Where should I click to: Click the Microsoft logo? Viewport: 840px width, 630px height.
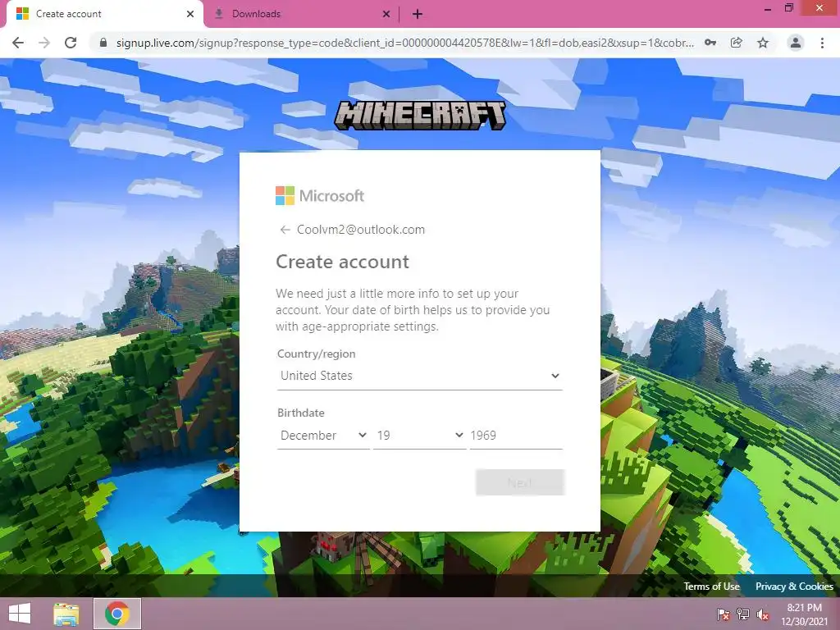click(320, 195)
